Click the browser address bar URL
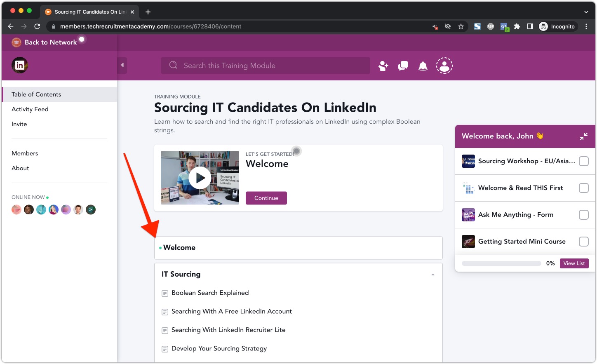 [x=151, y=26]
